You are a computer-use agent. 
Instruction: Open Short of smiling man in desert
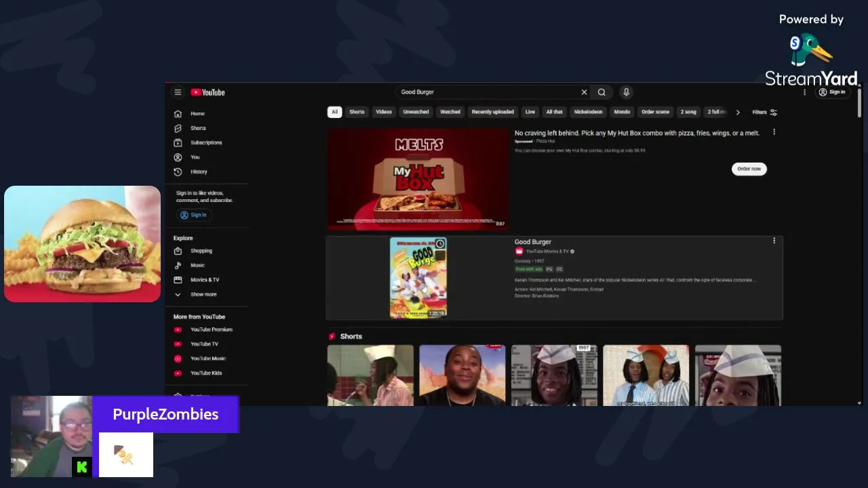(x=462, y=375)
